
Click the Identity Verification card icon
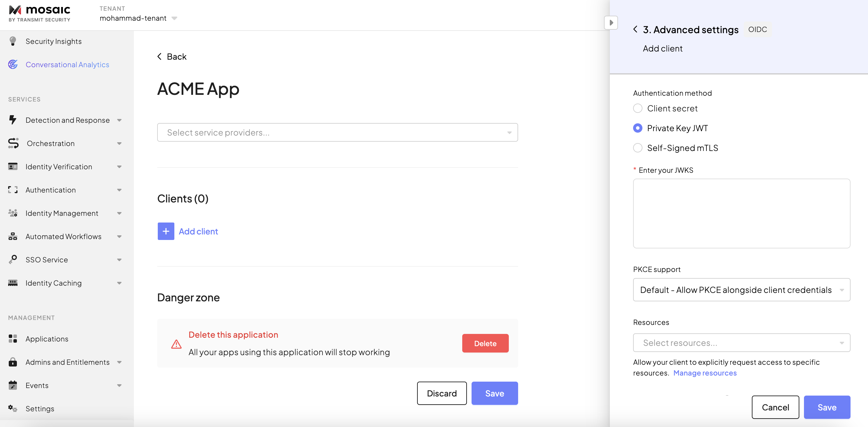click(13, 166)
